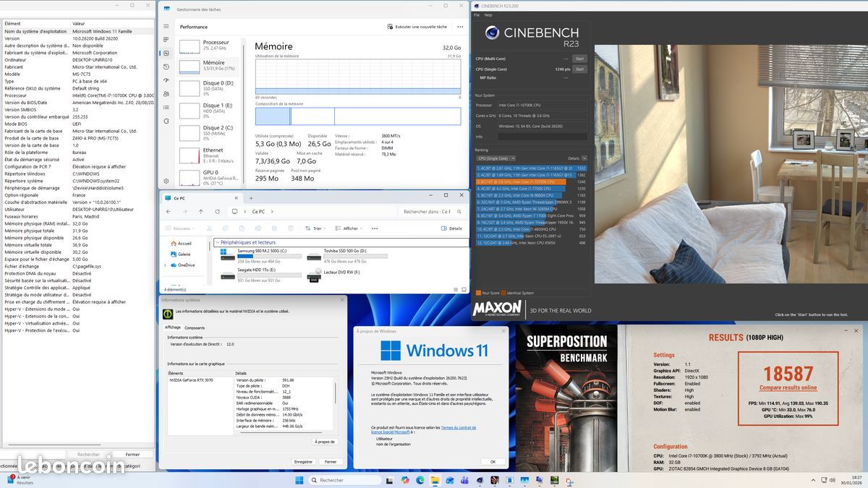Click Exécuter une nouvelle tâche

pos(417,27)
